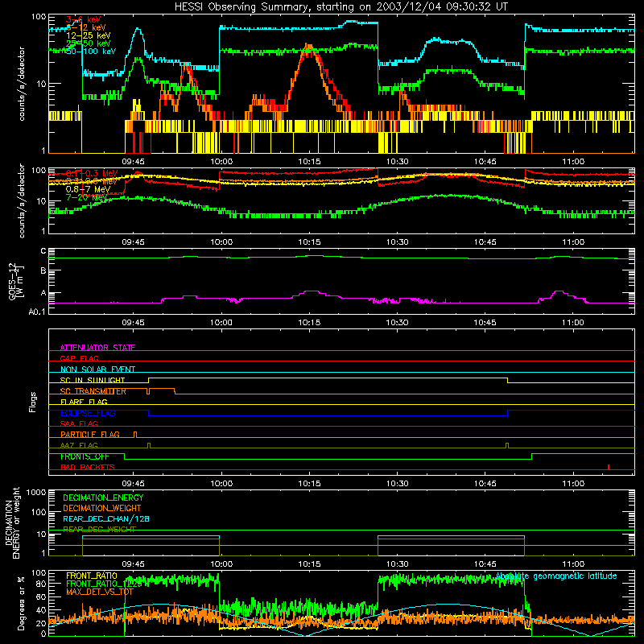Click the green FRONTS_OFF label
644x644 pixels.
85,456
